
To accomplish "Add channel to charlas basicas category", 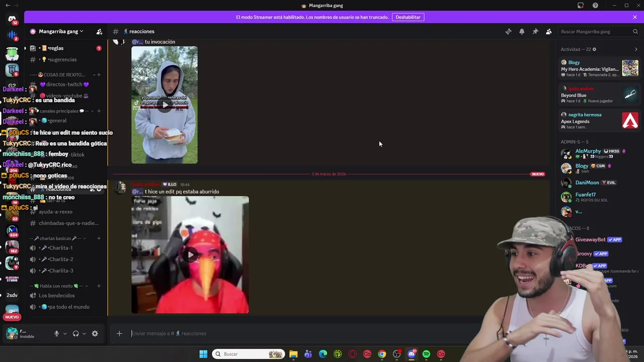I will (99, 238).
